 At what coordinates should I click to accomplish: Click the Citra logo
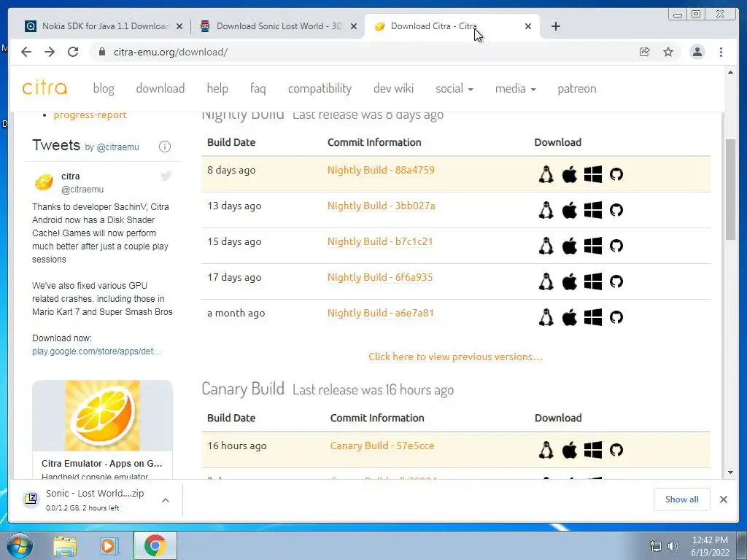tap(44, 87)
